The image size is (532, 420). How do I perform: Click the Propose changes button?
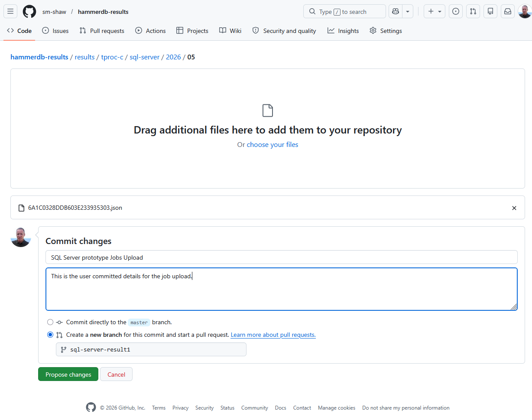pos(68,374)
